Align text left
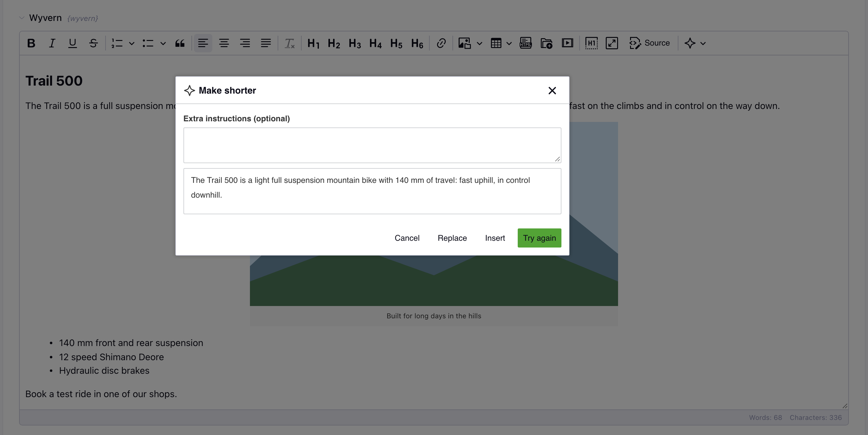The height and width of the screenshot is (435, 868). (x=203, y=43)
